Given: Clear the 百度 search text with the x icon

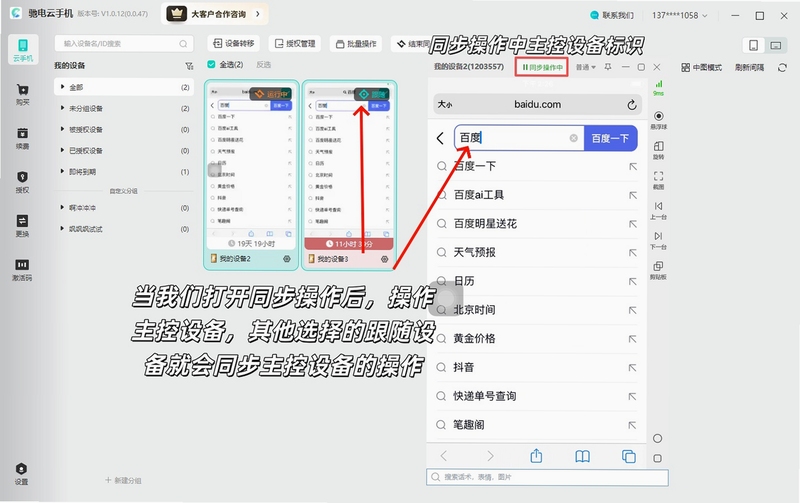Looking at the screenshot, I should tap(573, 138).
